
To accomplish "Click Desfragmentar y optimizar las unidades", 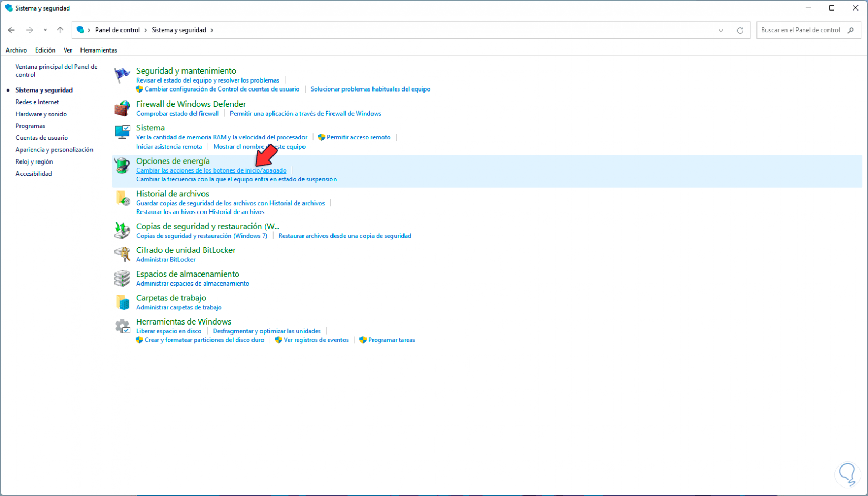I will (267, 331).
